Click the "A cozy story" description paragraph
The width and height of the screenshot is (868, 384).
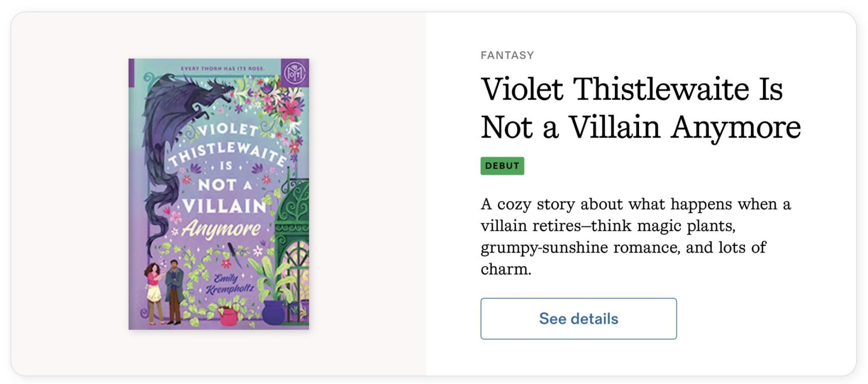(635, 236)
